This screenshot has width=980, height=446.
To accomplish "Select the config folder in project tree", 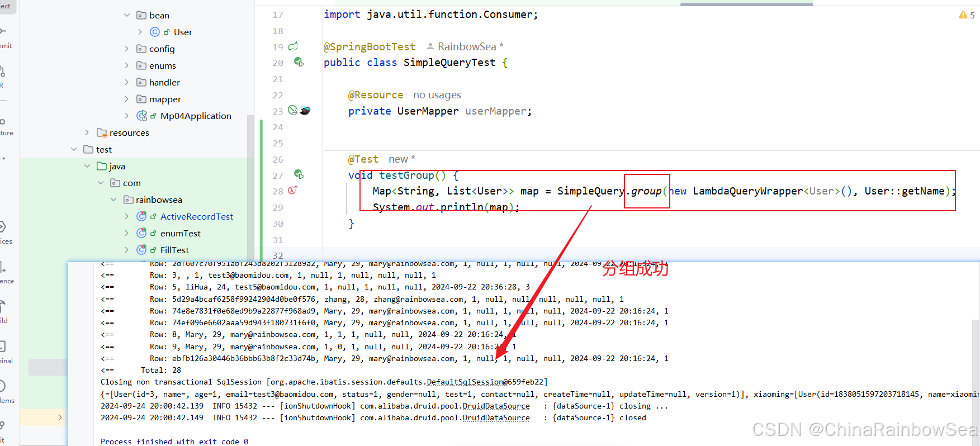I will tap(162, 49).
